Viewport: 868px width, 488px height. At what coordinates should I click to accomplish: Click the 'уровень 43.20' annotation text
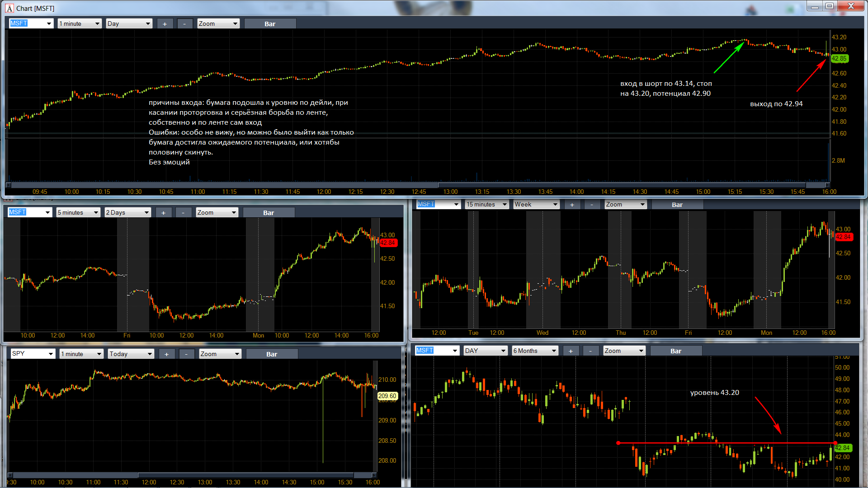point(715,393)
